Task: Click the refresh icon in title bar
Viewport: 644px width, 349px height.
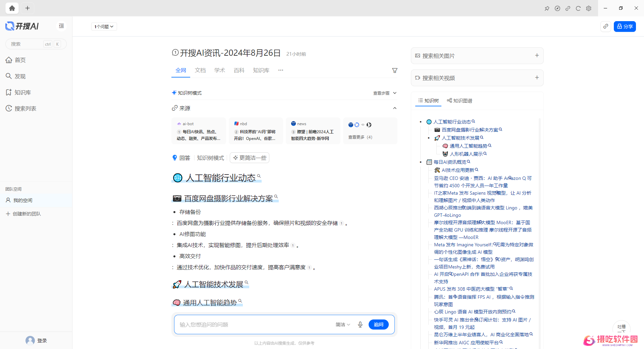Action: [x=578, y=8]
